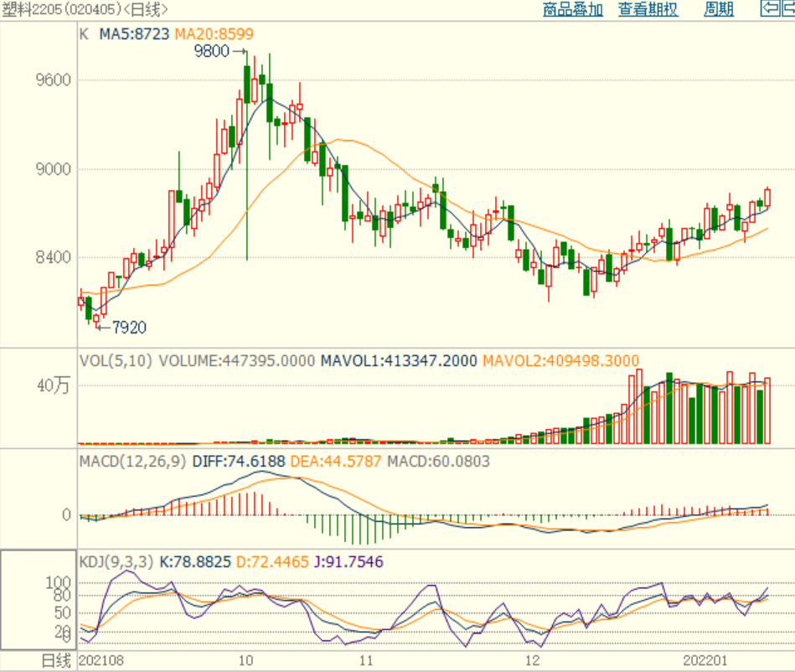This screenshot has width=795, height=672.
Task: Click the 日线 period label at bottom-left
Action: click(x=56, y=662)
